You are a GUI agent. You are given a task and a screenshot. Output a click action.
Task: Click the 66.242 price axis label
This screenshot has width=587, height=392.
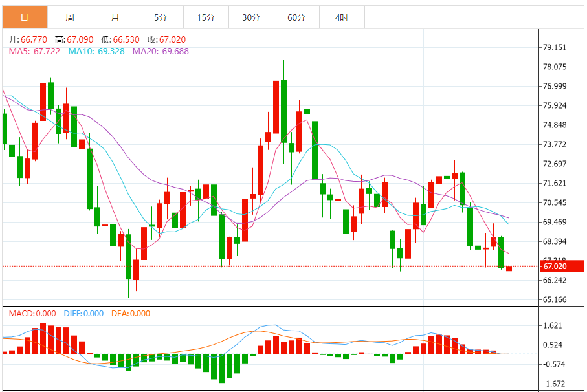coord(555,281)
